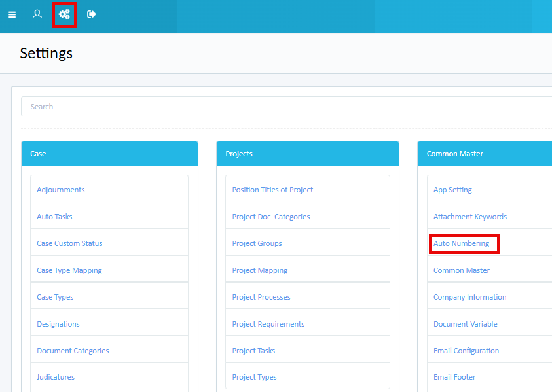Open Attachment Keywords link
Screen dimensions: 552x392
[470, 217]
